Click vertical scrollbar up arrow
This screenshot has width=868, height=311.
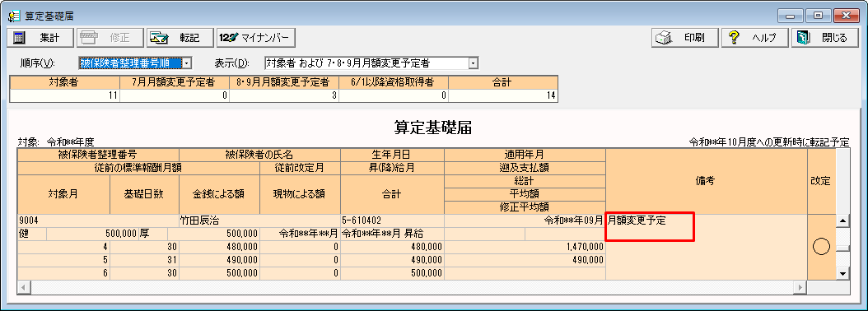[x=842, y=220]
